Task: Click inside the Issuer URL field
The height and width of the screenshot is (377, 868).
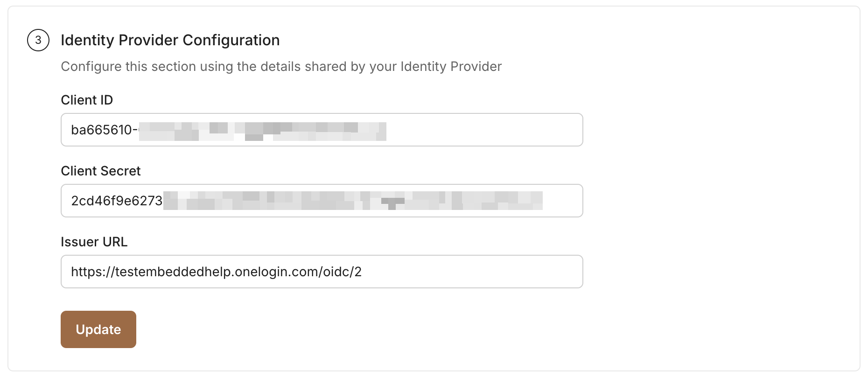Action: coord(321,272)
